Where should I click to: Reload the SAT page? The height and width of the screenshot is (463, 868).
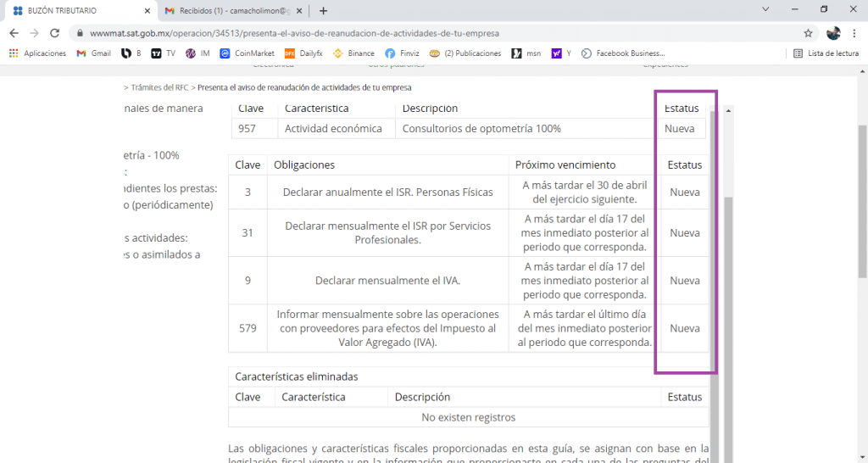click(x=54, y=33)
